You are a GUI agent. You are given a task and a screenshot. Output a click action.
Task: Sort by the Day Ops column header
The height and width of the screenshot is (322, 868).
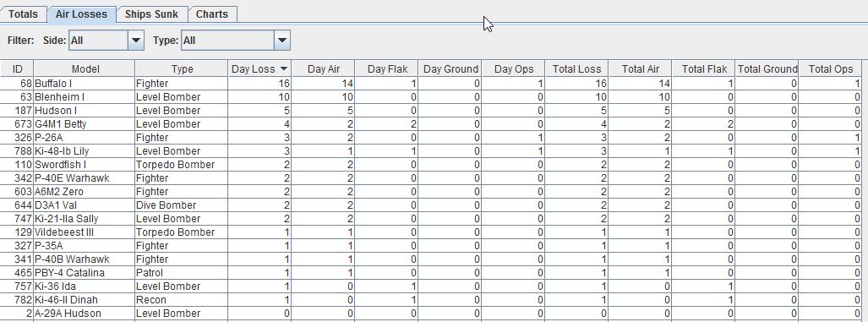514,69
